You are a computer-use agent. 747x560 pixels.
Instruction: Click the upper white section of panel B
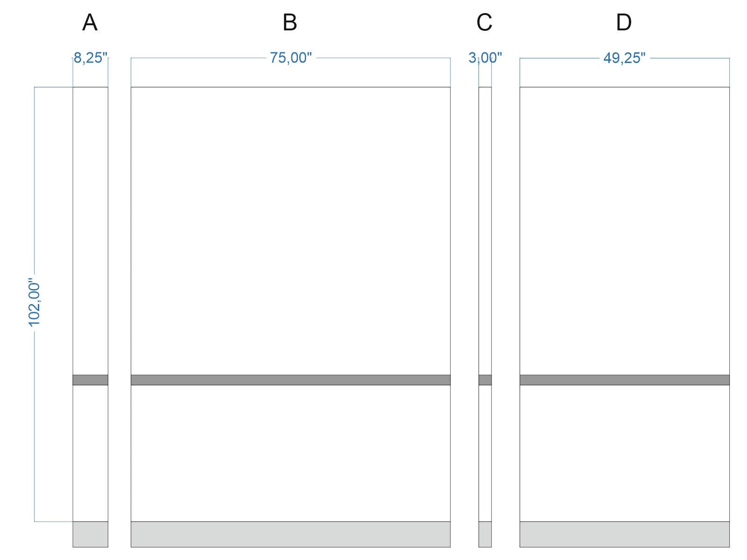(x=290, y=231)
